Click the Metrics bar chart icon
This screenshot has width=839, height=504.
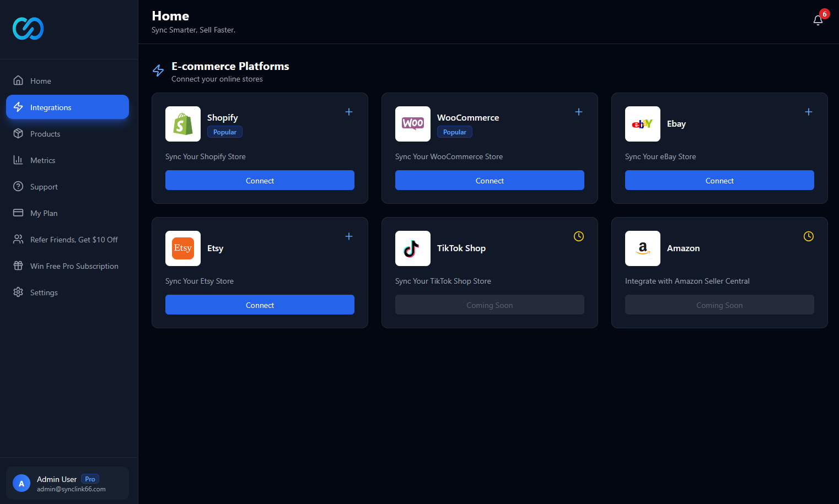pos(18,160)
